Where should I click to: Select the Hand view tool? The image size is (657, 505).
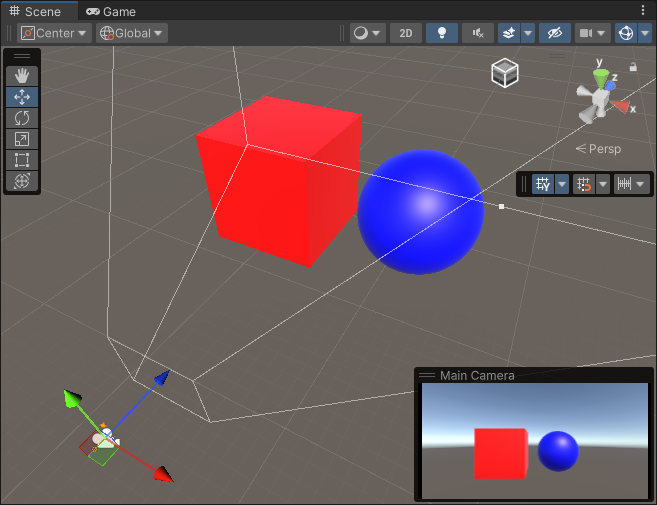22,76
